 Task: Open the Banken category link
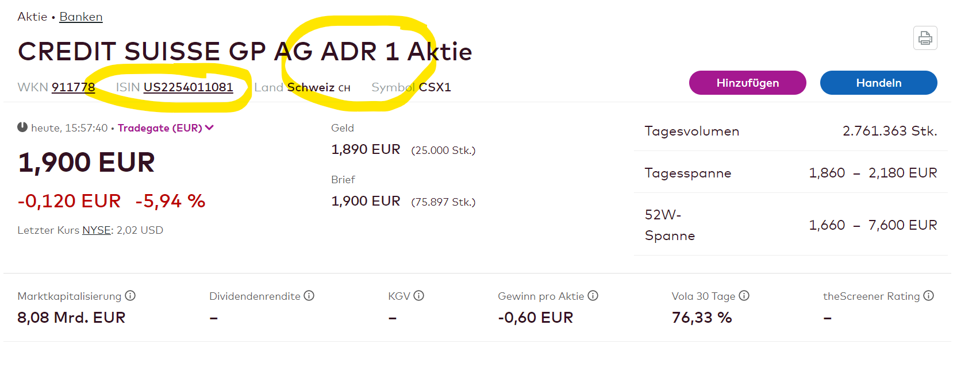point(81,17)
